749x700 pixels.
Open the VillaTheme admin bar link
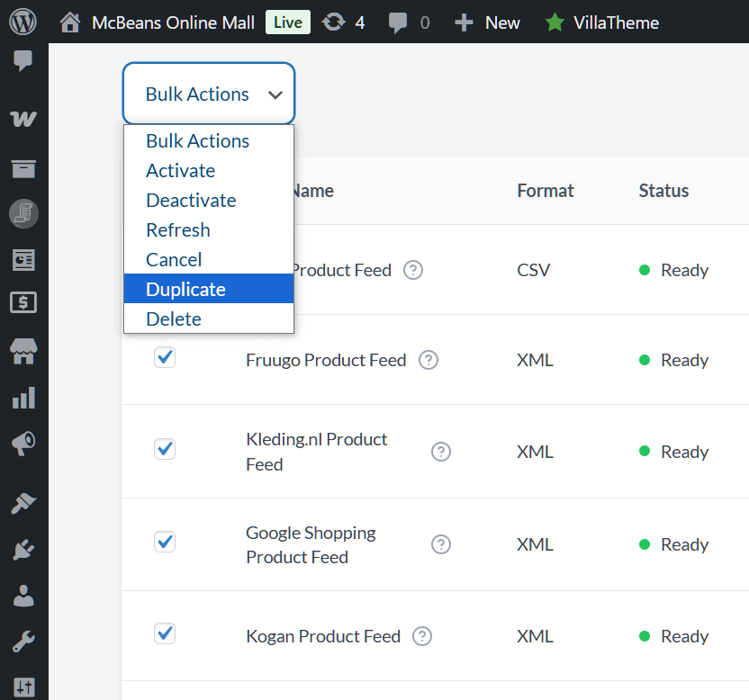[x=616, y=22]
